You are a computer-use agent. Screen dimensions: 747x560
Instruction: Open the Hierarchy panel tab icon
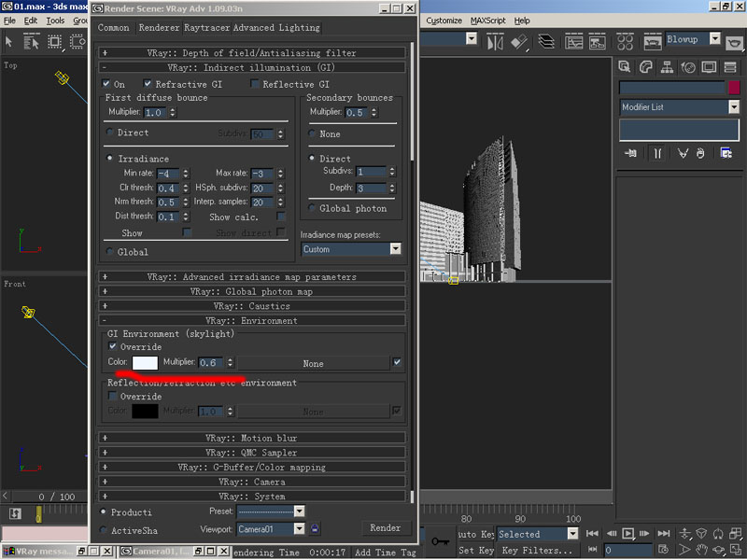667,67
